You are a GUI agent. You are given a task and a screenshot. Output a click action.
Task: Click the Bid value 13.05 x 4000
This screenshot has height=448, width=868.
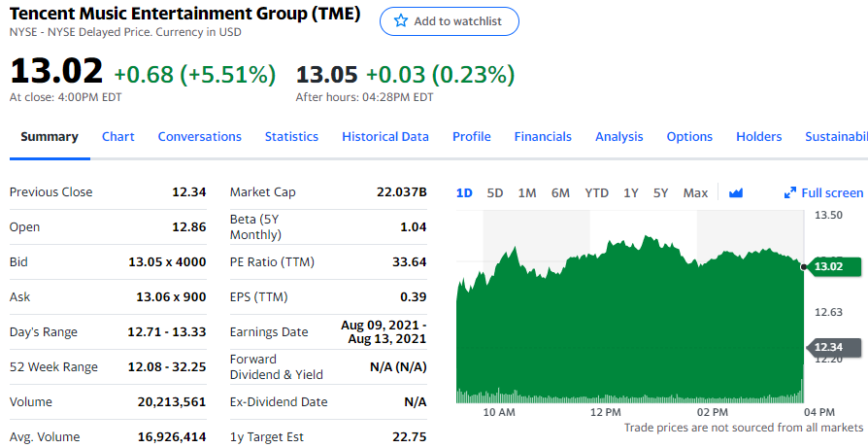coord(167,262)
